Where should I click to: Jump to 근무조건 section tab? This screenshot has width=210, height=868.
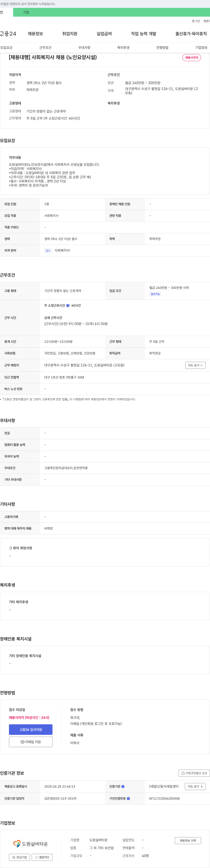pos(45,48)
